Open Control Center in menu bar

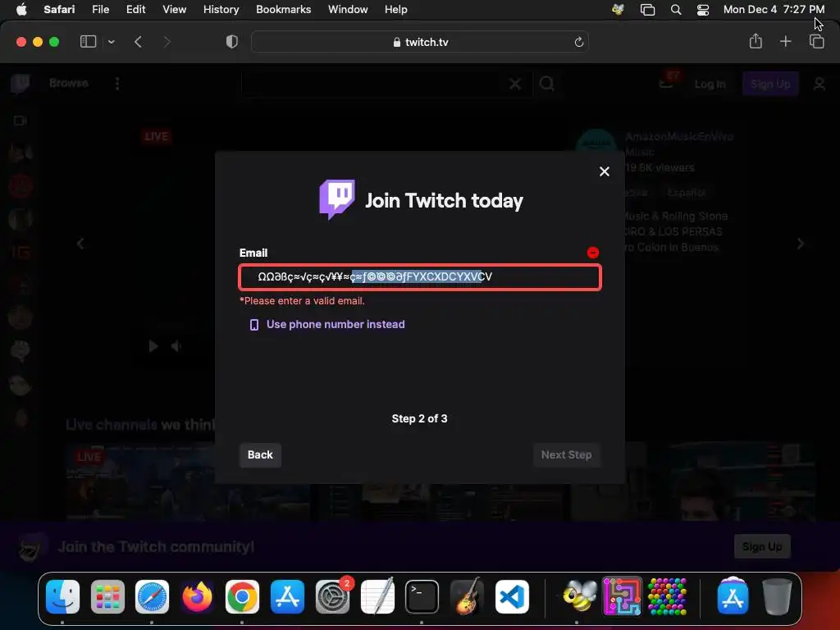(x=703, y=10)
